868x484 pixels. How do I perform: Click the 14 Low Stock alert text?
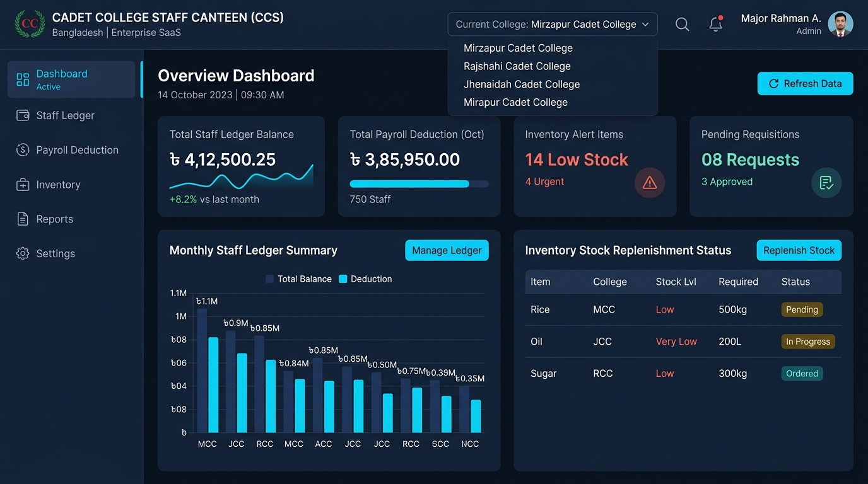pos(577,159)
